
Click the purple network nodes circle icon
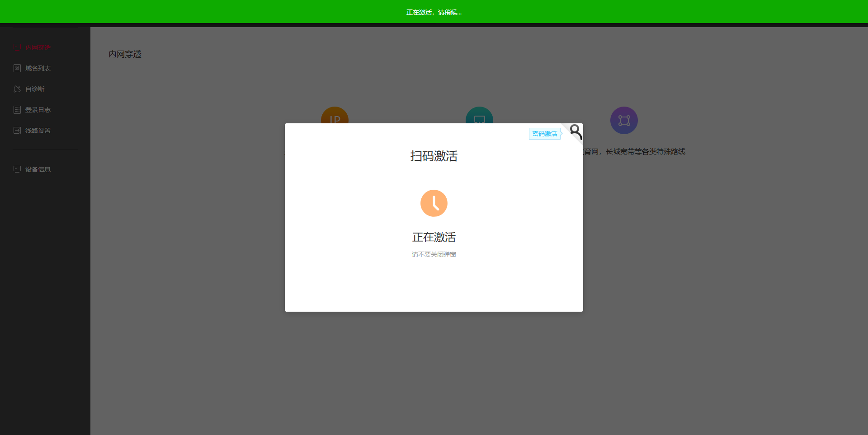(624, 120)
